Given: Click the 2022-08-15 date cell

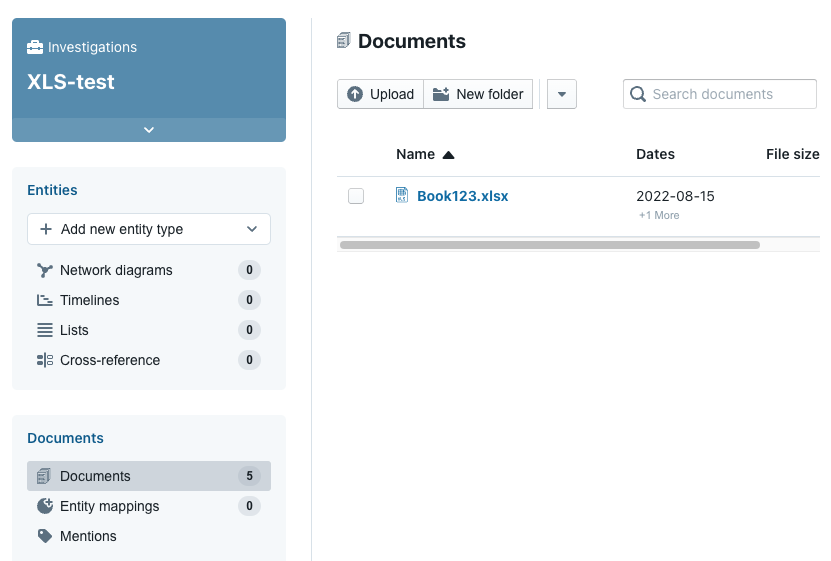Looking at the screenshot, I should tap(675, 196).
